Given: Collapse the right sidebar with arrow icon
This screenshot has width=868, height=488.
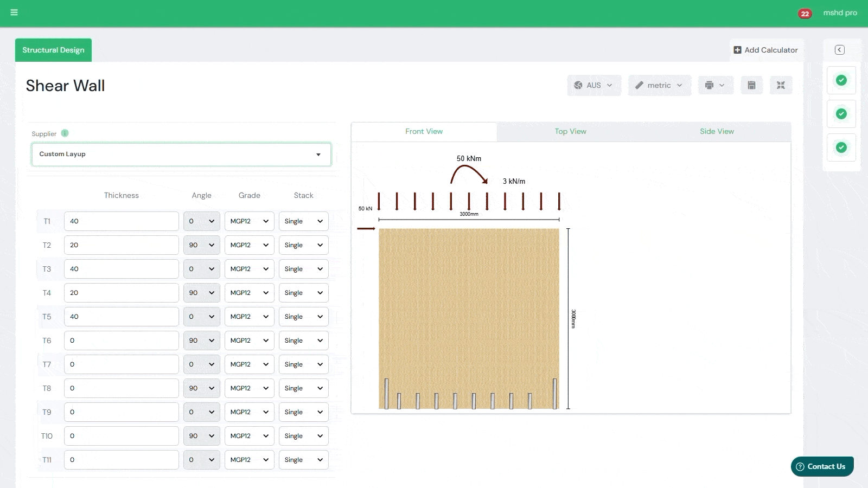Looking at the screenshot, I should (x=839, y=50).
